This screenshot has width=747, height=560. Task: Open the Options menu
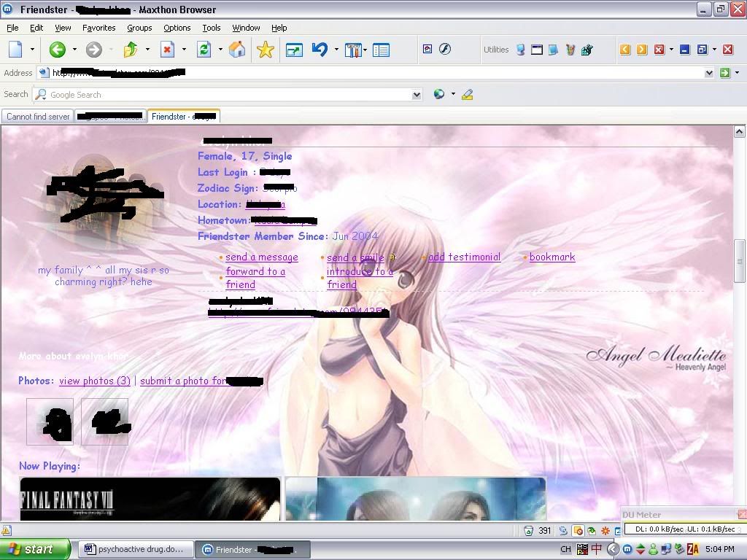pyautogui.click(x=177, y=28)
